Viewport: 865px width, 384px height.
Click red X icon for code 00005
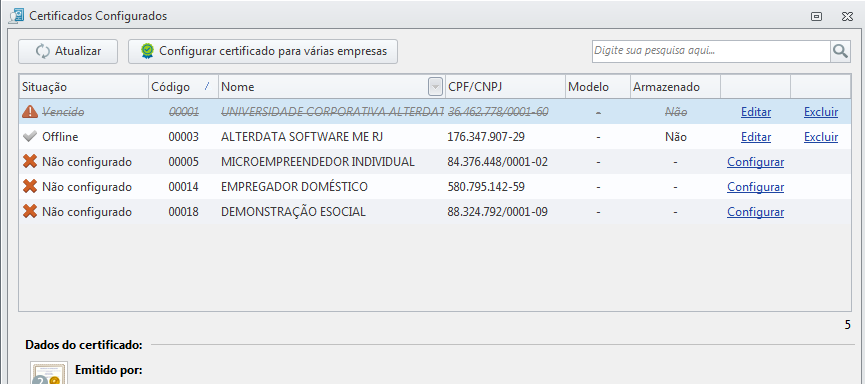click(30, 162)
